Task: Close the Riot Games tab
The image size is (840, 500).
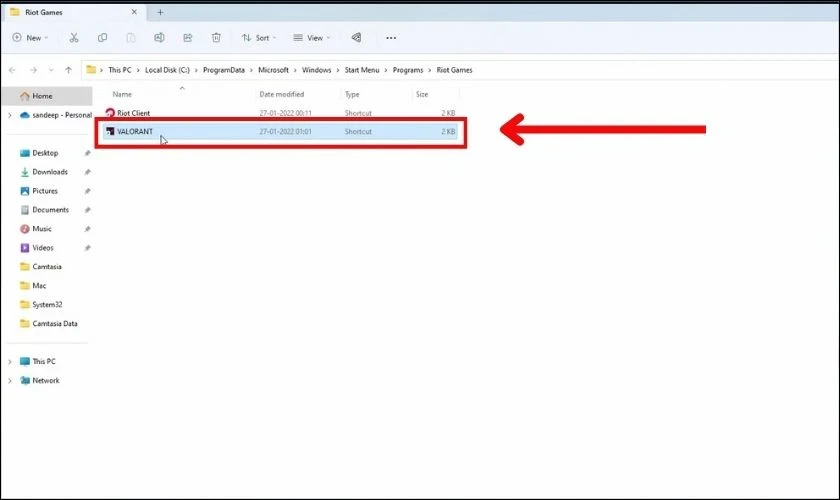Action: (134, 12)
